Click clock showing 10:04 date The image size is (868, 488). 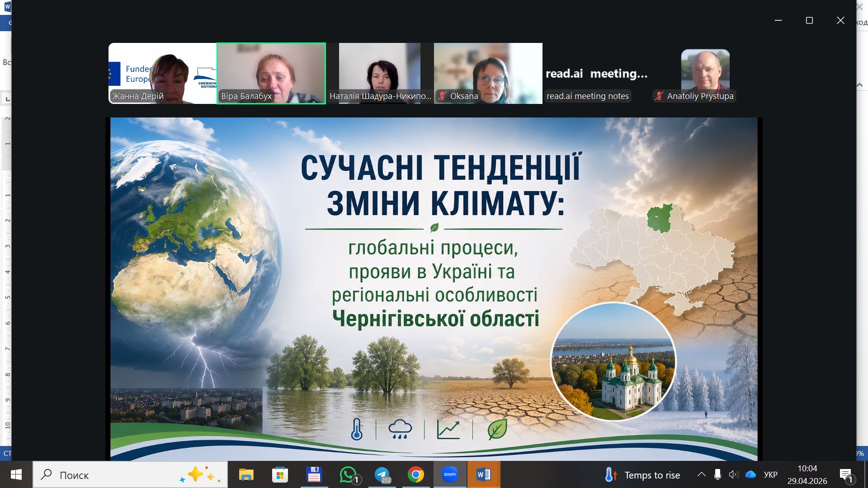807,474
